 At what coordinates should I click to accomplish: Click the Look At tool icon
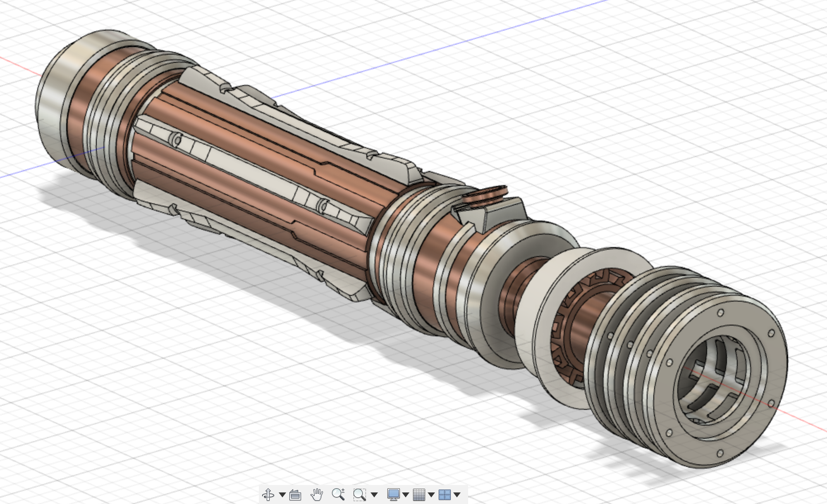click(x=295, y=494)
